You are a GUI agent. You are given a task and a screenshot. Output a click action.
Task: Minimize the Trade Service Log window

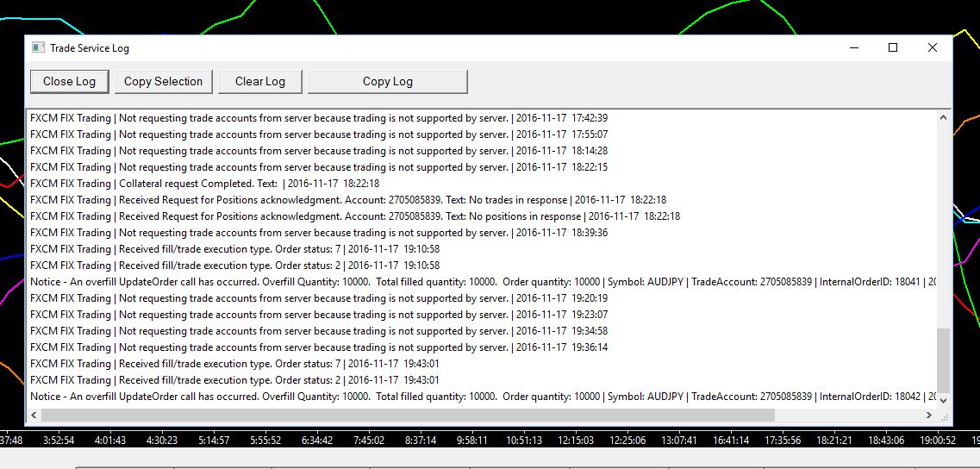(854, 47)
